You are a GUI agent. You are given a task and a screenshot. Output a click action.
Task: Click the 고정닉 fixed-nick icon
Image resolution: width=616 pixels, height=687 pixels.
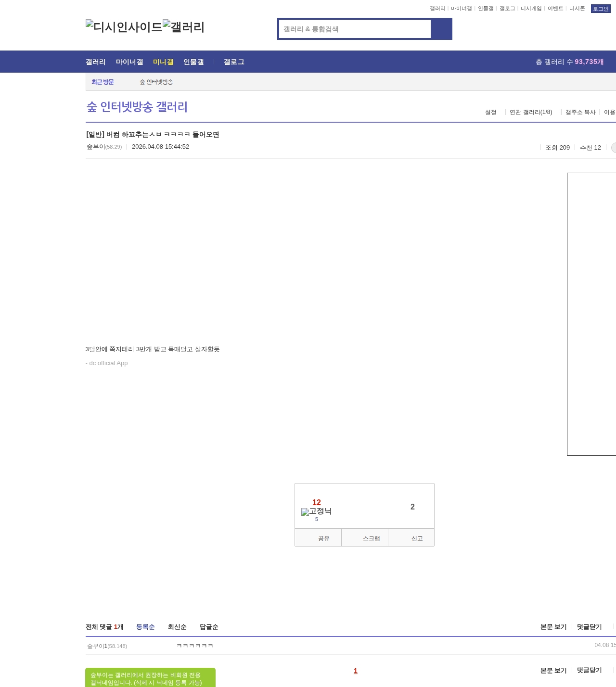pyautogui.click(x=316, y=511)
